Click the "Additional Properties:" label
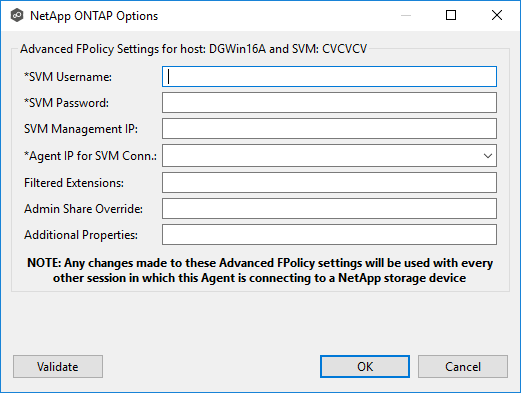The width and height of the screenshot is (521, 393). pyautogui.click(x=81, y=235)
